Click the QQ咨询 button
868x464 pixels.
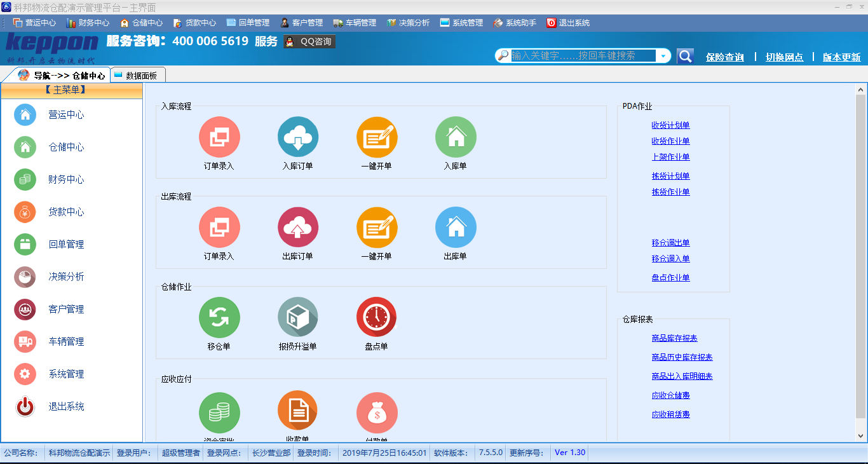309,41
